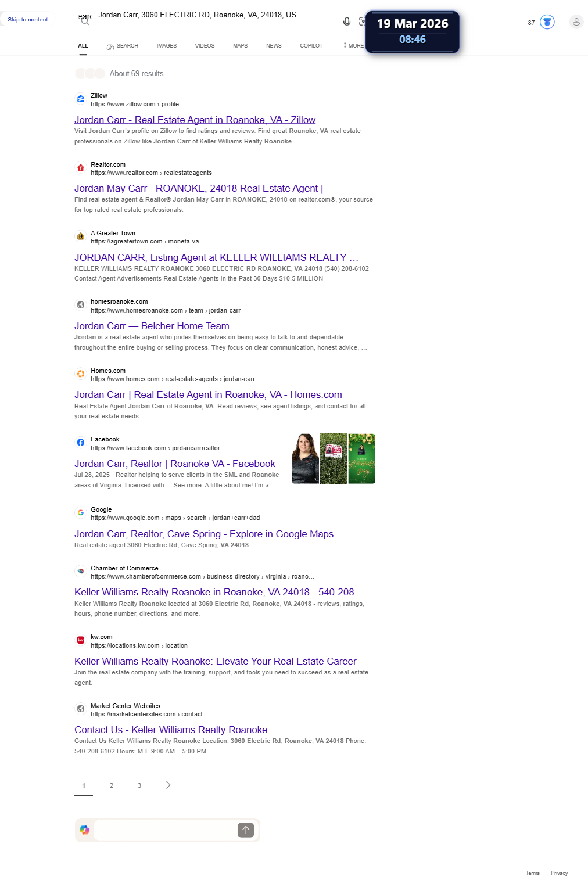Switch to the VIDEOS tab
The width and height of the screenshot is (588, 883).
tap(205, 46)
